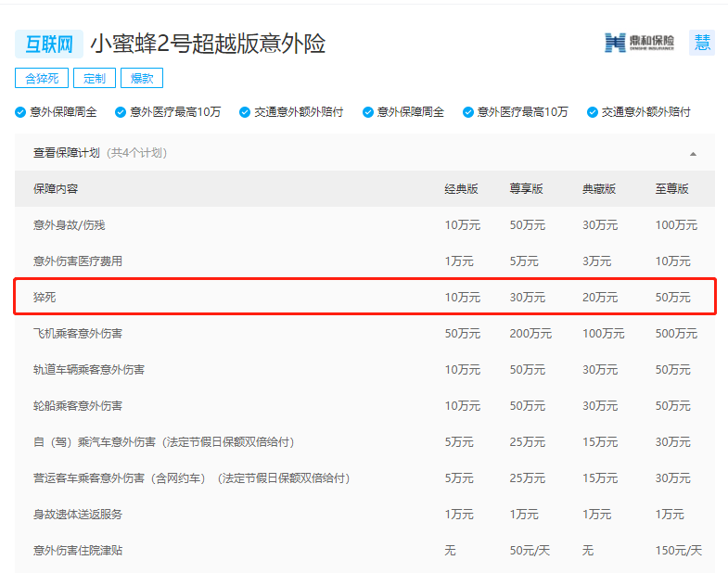Image resolution: width=728 pixels, height=573 pixels.
Task: Click 尊享版 50万元 for 意外身故/伤残
Action: pos(528,225)
